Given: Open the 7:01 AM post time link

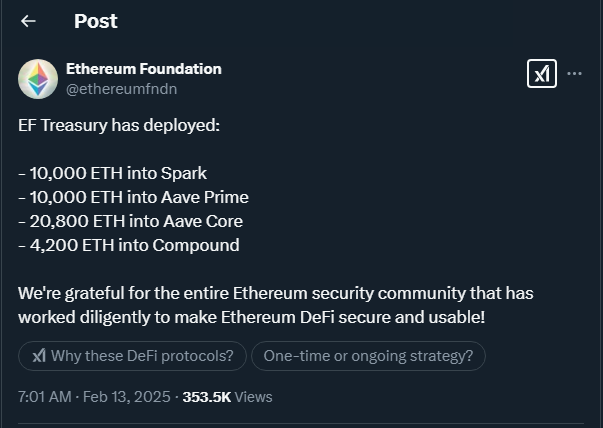Looking at the screenshot, I should point(44,397).
